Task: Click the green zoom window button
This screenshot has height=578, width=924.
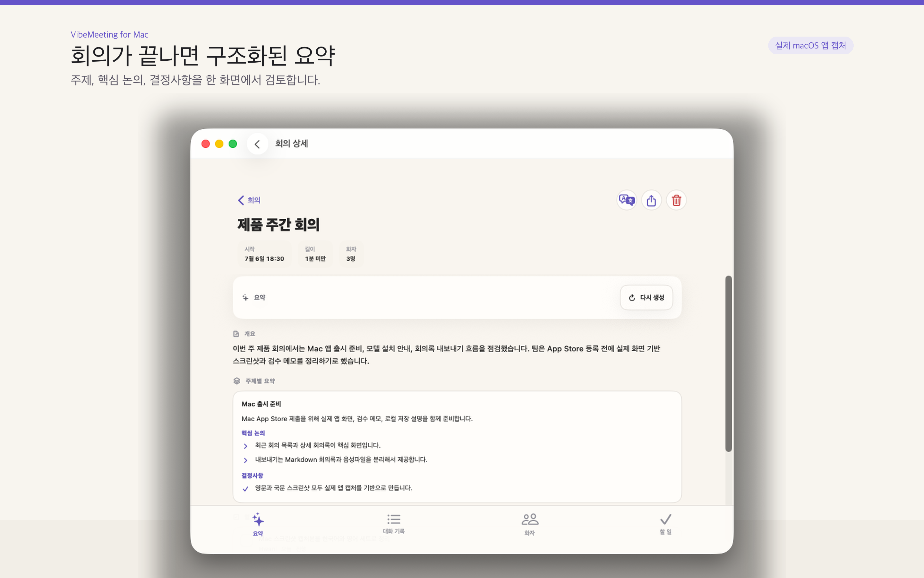Action: (x=233, y=144)
